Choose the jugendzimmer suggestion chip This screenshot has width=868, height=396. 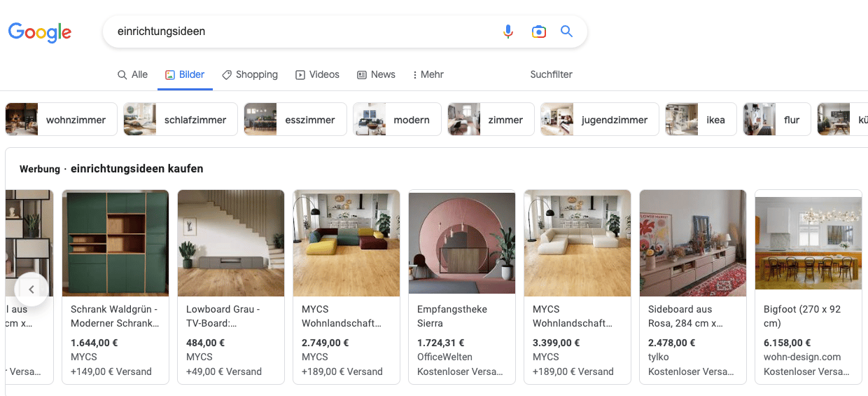coord(599,119)
